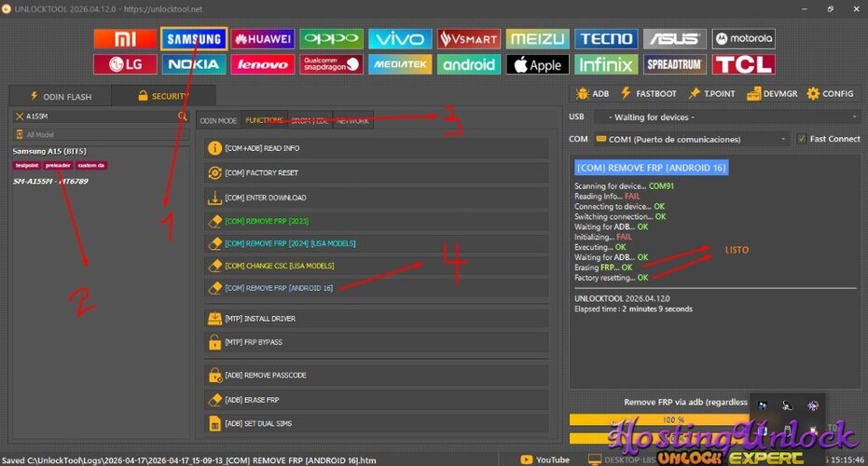
Task: Click the custom da tag
Action: click(x=90, y=166)
